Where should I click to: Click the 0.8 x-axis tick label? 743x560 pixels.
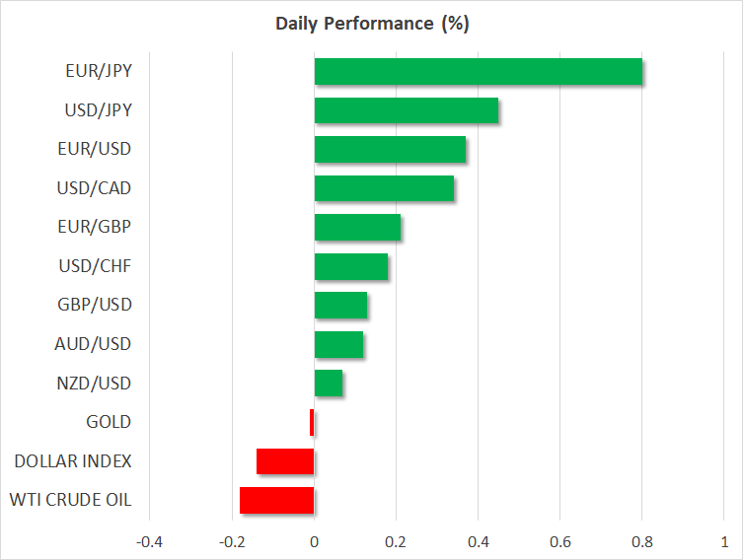pyautogui.click(x=642, y=542)
